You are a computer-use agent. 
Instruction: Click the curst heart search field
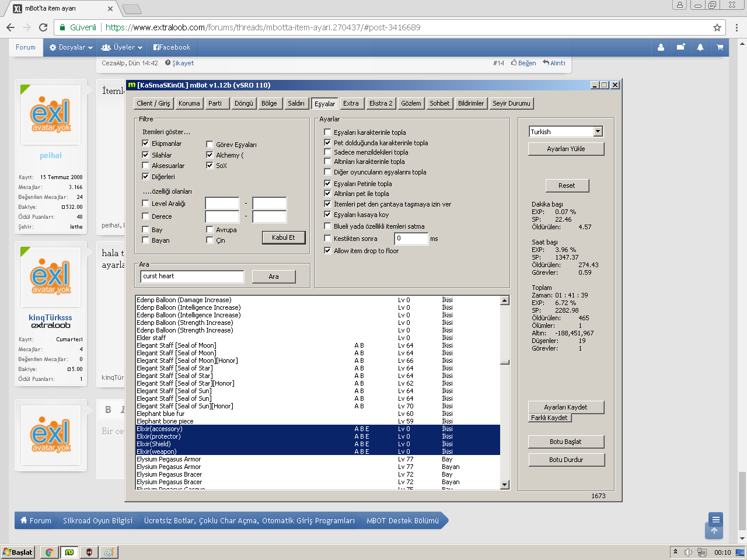192,276
